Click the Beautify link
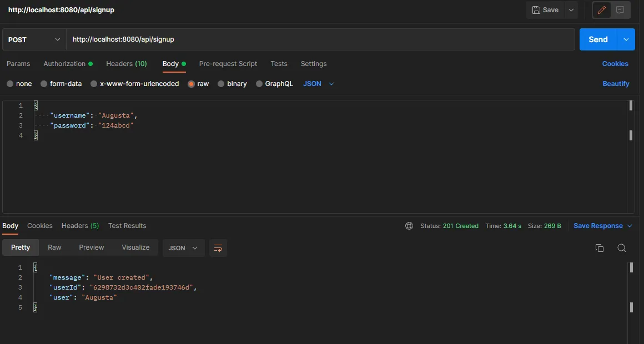644x344 pixels. [616, 84]
